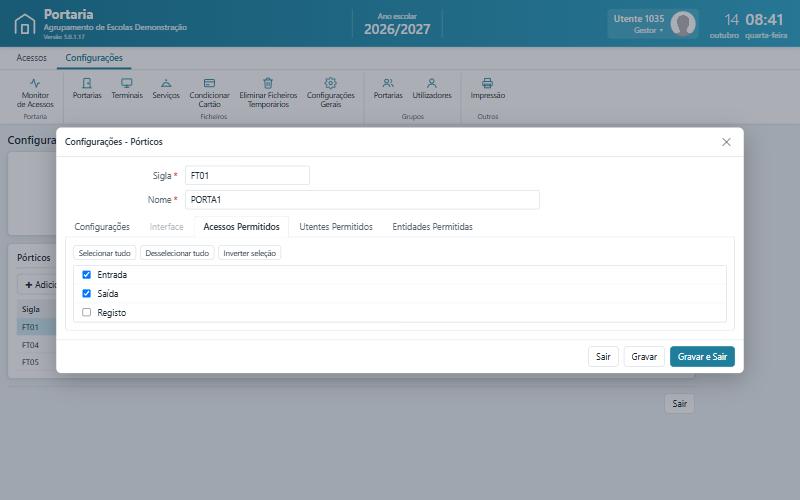The image size is (800, 500).
Task: Open Condicionar Cartão
Action: click(x=209, y=93)
